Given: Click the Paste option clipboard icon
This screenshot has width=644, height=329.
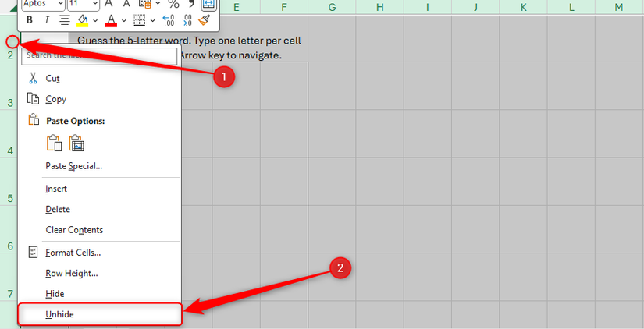Looking at the screenshot, I should pos(54,143).
